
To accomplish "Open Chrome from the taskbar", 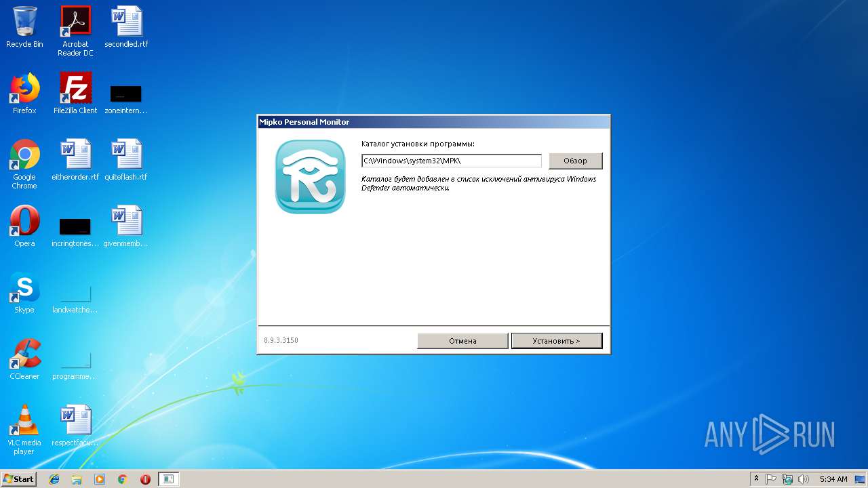I will (122, 479).
